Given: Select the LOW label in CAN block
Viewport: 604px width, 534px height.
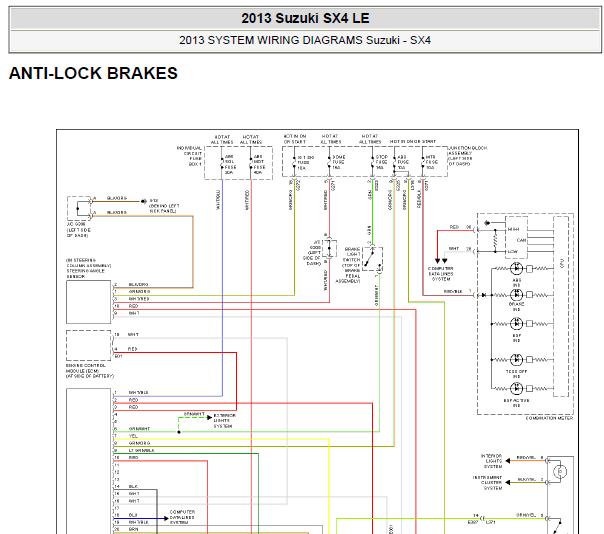Looking at the screenshot, I should click(x=513, y=251).
